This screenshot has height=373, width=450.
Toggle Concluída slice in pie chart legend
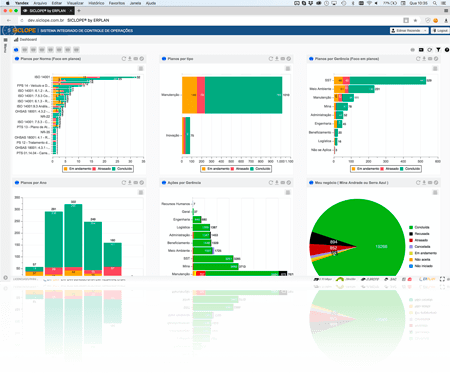click(x=419, y=227)
